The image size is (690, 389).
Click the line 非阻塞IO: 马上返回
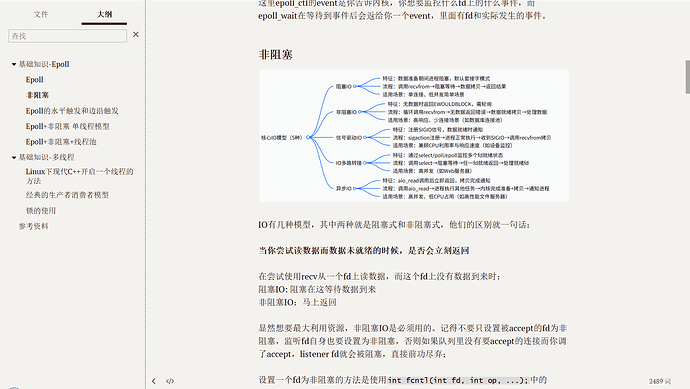pyautogui.click(x=297, y=303)
